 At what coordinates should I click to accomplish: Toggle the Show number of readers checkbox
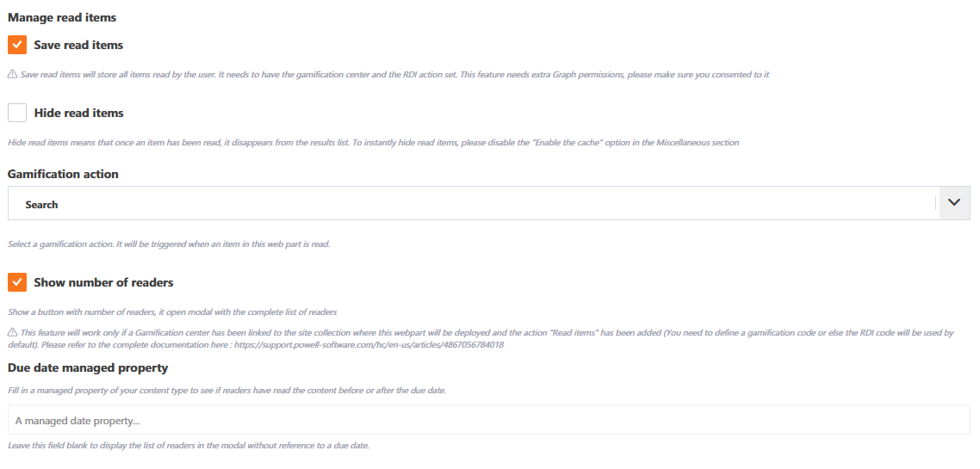pos(17,282)
